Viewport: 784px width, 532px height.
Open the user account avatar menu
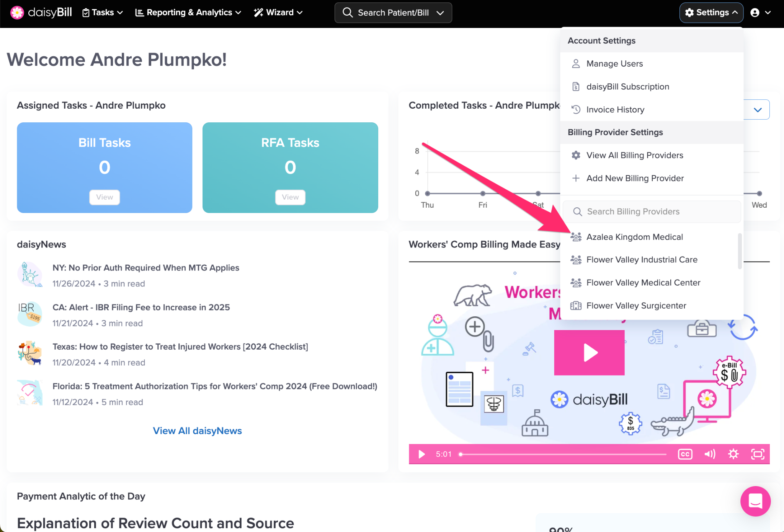pos(760,13)
